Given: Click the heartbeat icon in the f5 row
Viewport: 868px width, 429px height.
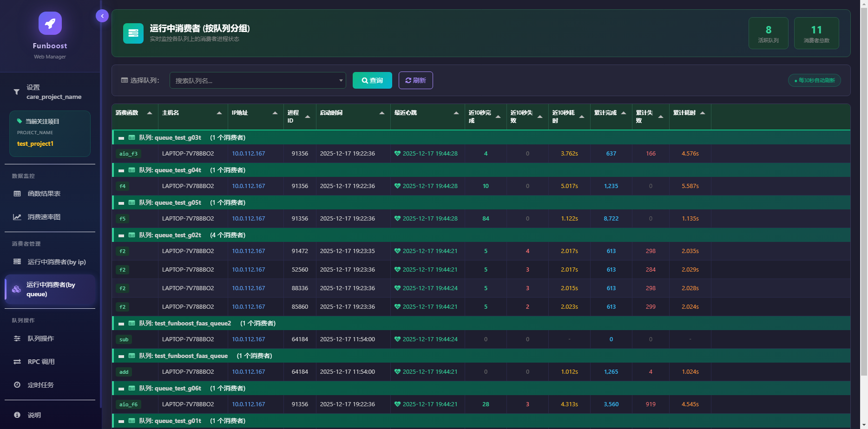Looking at the screenshot, I should click(397, 219).
